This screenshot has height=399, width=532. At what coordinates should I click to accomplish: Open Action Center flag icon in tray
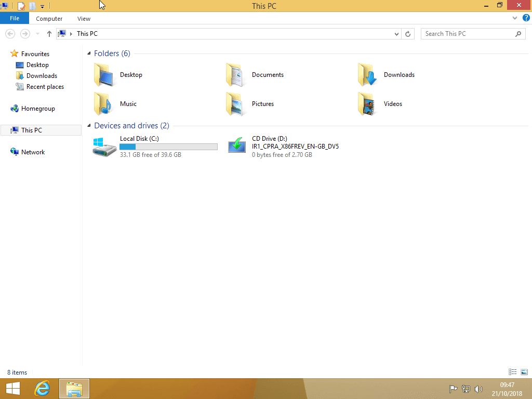click(453, 389)
